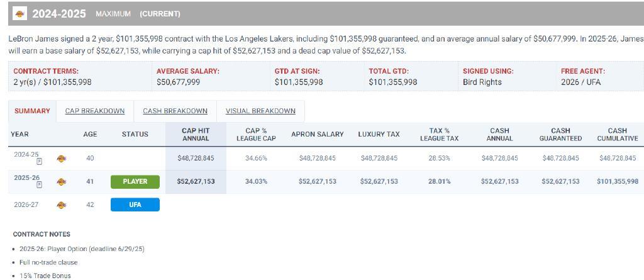Click the Signed Using Bird Rights cell
Screen dimensions: 644x280
[507, 77]
